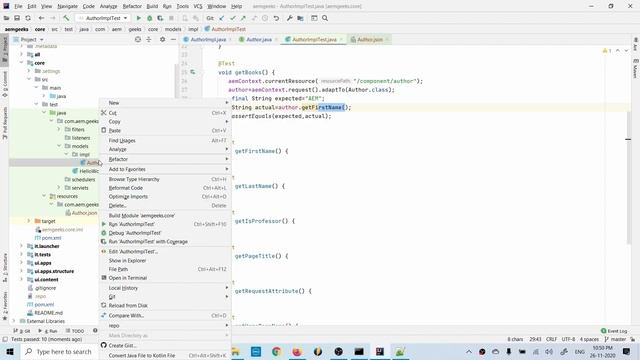Click the Git update project arrow icon

pos(222,18)
